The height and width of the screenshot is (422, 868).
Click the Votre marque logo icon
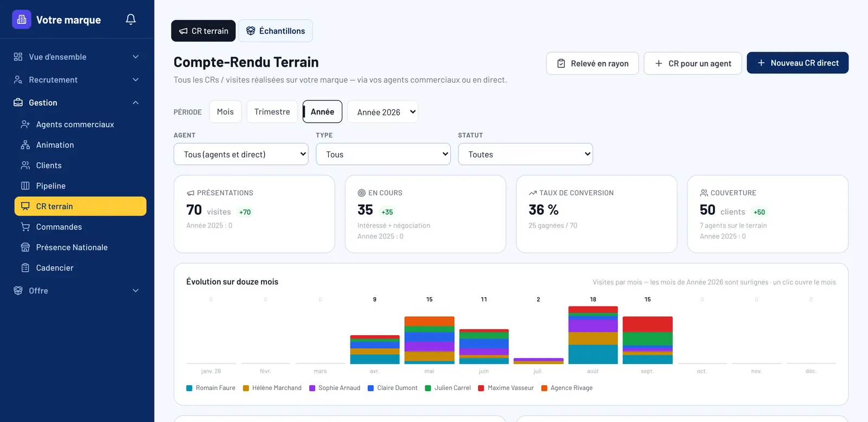pos(22,20)
